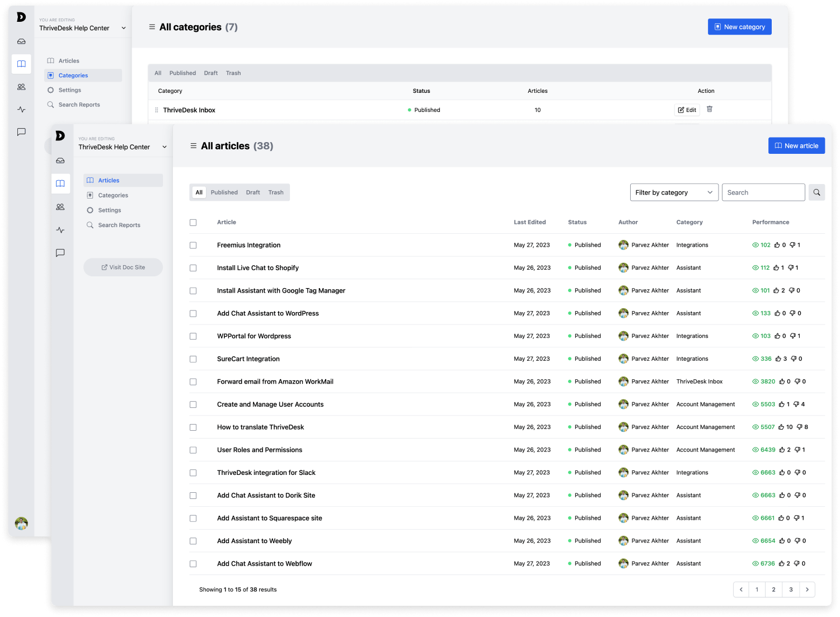Go to page 3 of results
840x617 pixels.
point(791,590)
